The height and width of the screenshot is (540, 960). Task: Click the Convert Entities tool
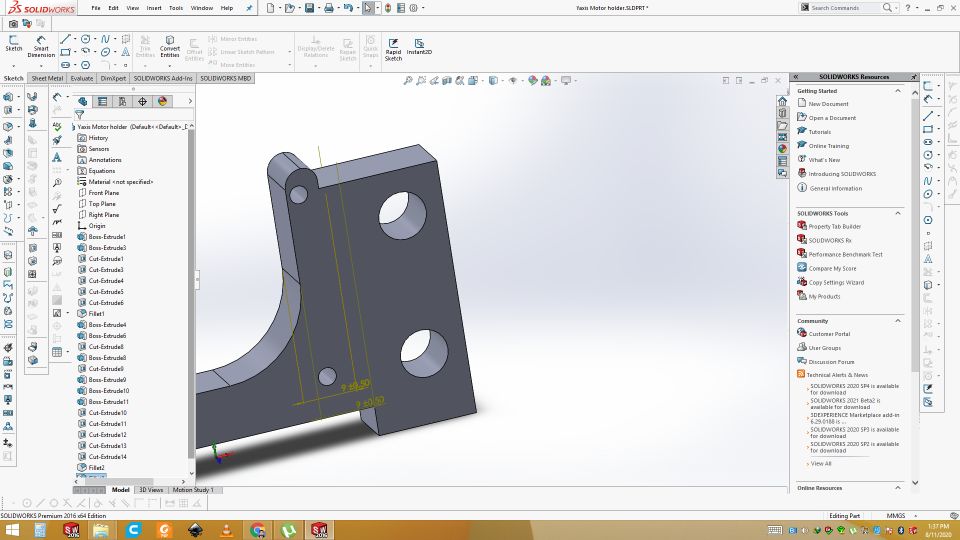tap(170, 45)
